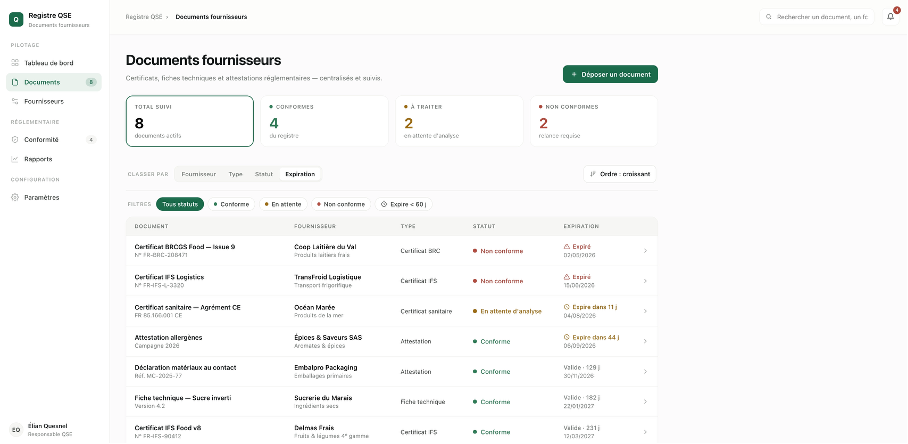Click the Registre QSE logo icon
The height and width of the screenshot is (444, 908).
(x=16, y=19)
